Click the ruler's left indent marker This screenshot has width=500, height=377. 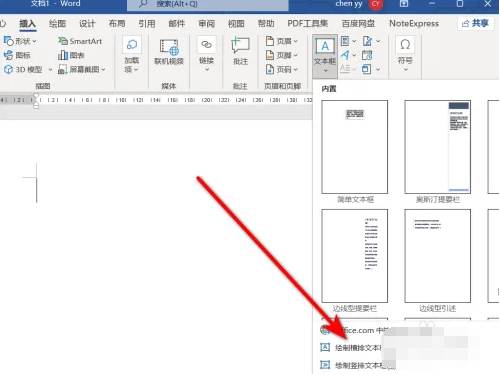(x=36, y=100)
